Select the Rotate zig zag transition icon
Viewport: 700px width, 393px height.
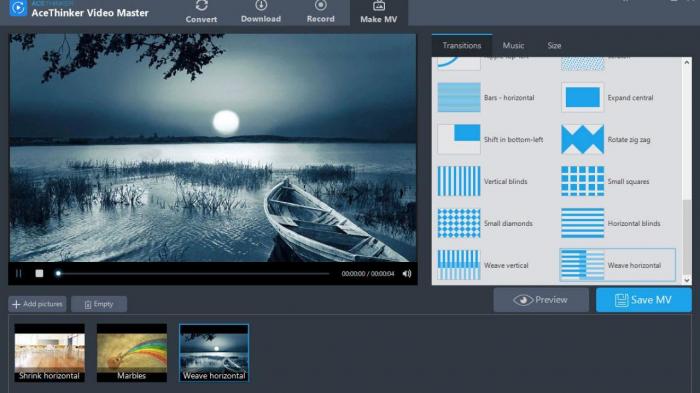click(582, 139)
